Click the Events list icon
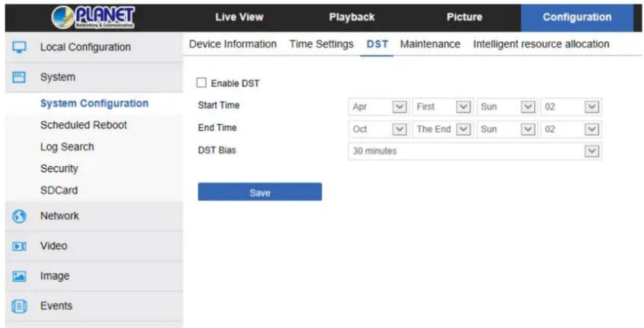 click(x=19, y=306)
